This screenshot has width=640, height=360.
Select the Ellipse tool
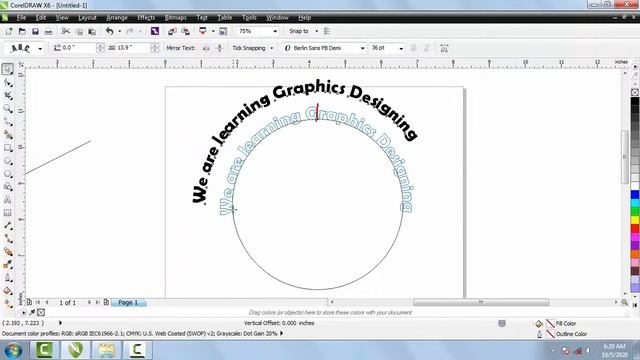pyautogui.click(x=8, y=161)
